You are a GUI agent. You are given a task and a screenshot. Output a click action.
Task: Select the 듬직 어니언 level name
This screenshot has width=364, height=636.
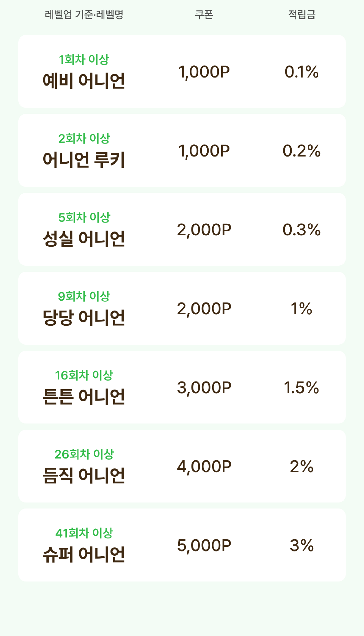pyautogui.click(x=84, y=475)
